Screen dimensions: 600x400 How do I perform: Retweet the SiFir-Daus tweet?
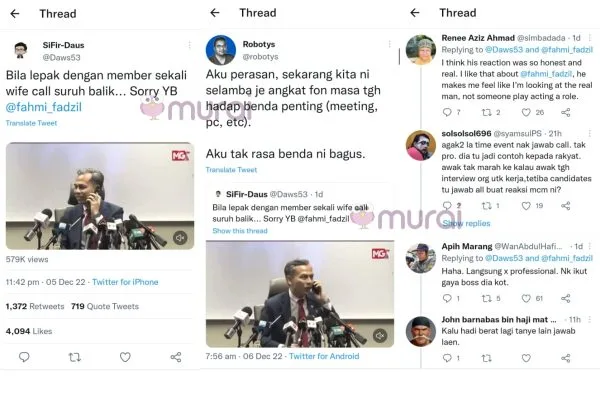click(x=75, y=357)
